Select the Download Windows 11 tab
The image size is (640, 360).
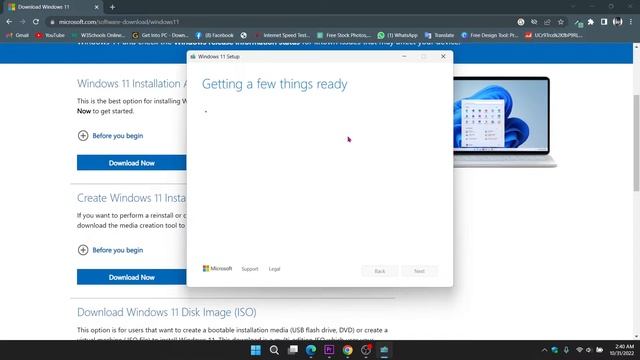pyautogui.click(x=53, y=7)
